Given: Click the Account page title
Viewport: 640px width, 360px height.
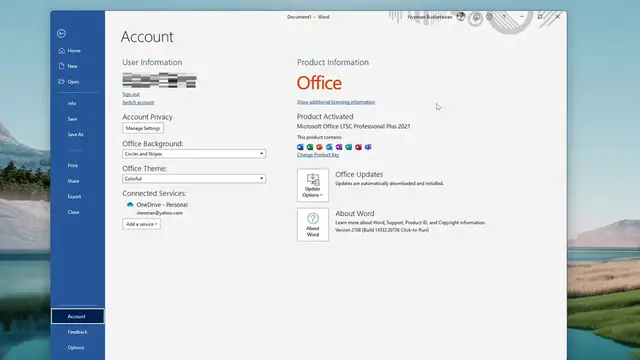Looking at the screenshot, I should pyautogui.click(x=147, y=37).
